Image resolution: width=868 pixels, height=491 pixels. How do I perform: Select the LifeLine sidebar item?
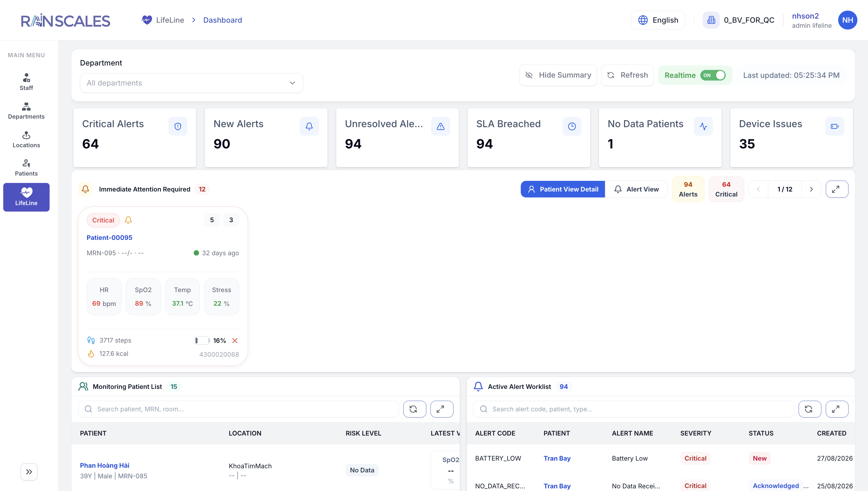pyautogui.click(x=26, y=197)
